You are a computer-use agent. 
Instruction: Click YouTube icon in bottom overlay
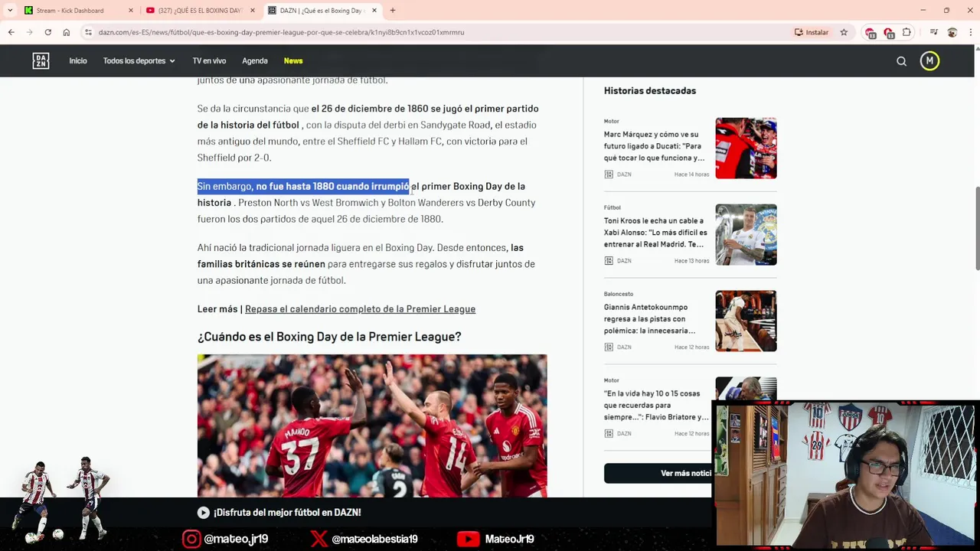(468, 539)
